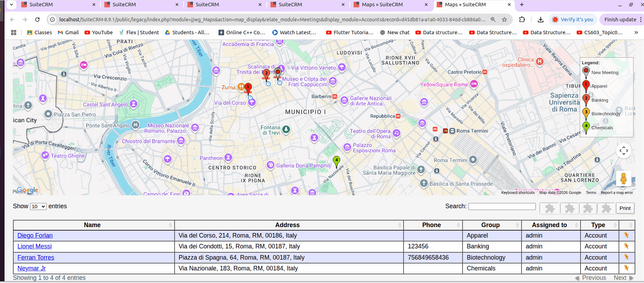Go to Previous page of entries

point(591,278)
